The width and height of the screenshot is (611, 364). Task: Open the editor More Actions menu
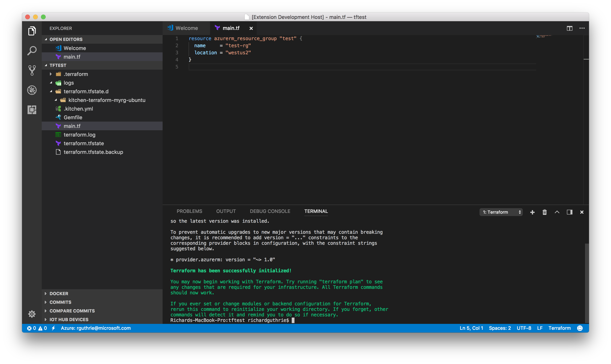pos(582,28)
